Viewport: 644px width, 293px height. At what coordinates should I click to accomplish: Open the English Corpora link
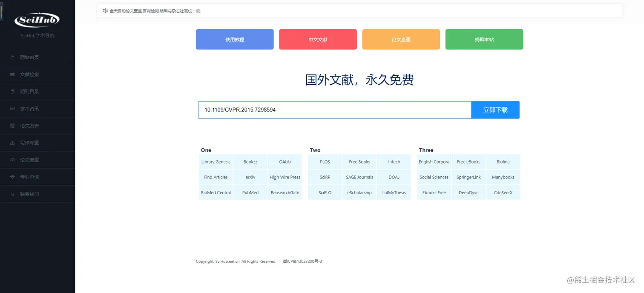click(x=434, y=162)
